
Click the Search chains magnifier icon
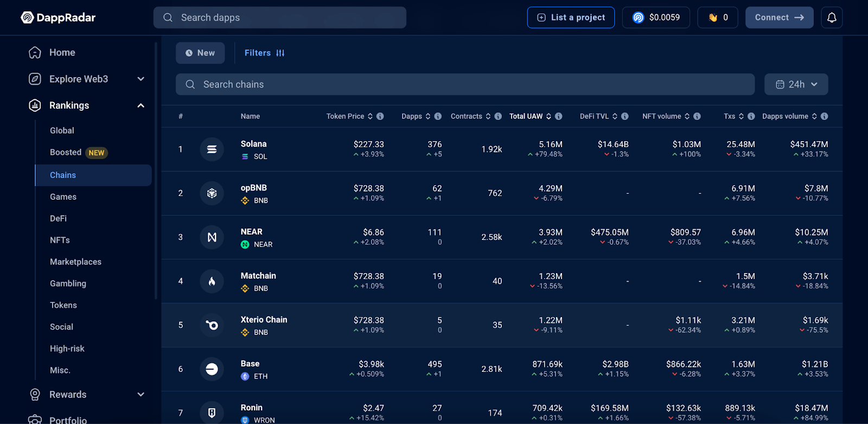pyautogui.click(x=190, y=84)
